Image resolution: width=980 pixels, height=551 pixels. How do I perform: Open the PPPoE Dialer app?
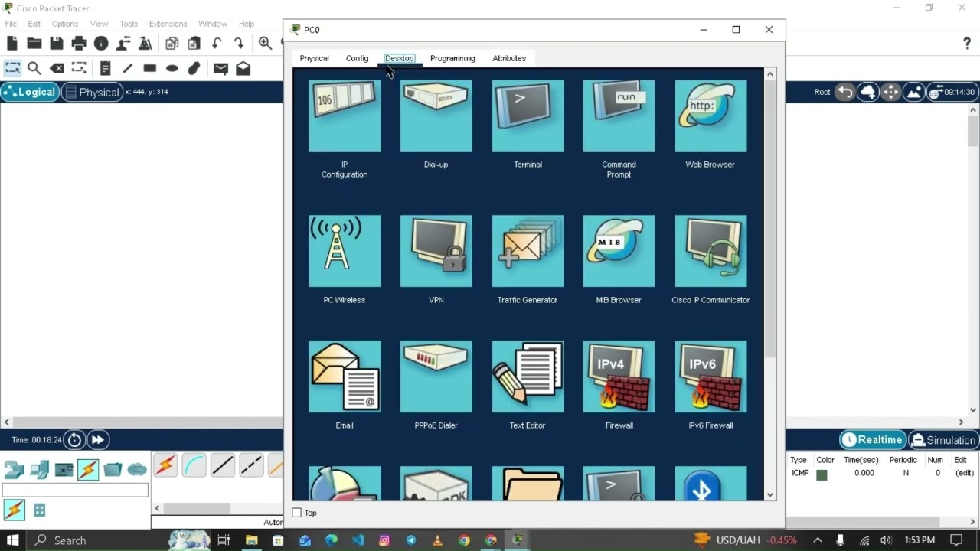tap(436, 377)
